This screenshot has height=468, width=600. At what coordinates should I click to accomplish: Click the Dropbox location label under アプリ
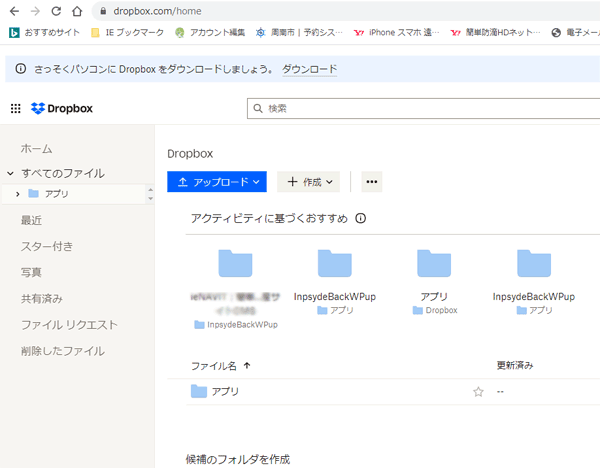tap(435, 310)
